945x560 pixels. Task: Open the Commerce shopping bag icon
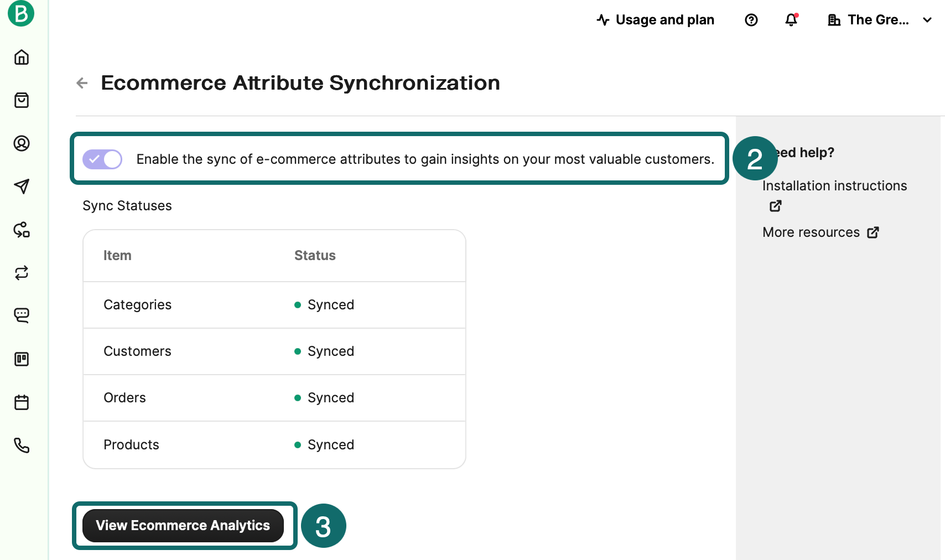[22, 100]
